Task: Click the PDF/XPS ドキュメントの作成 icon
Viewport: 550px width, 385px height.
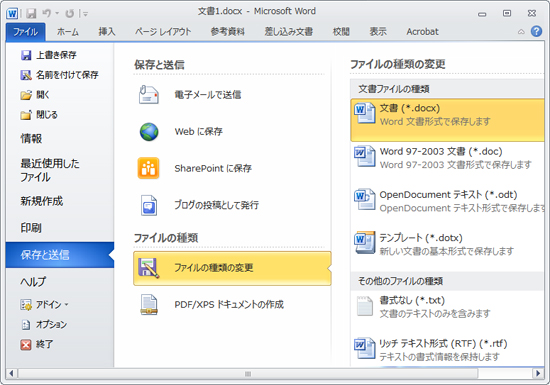Action: click(149, 304)
